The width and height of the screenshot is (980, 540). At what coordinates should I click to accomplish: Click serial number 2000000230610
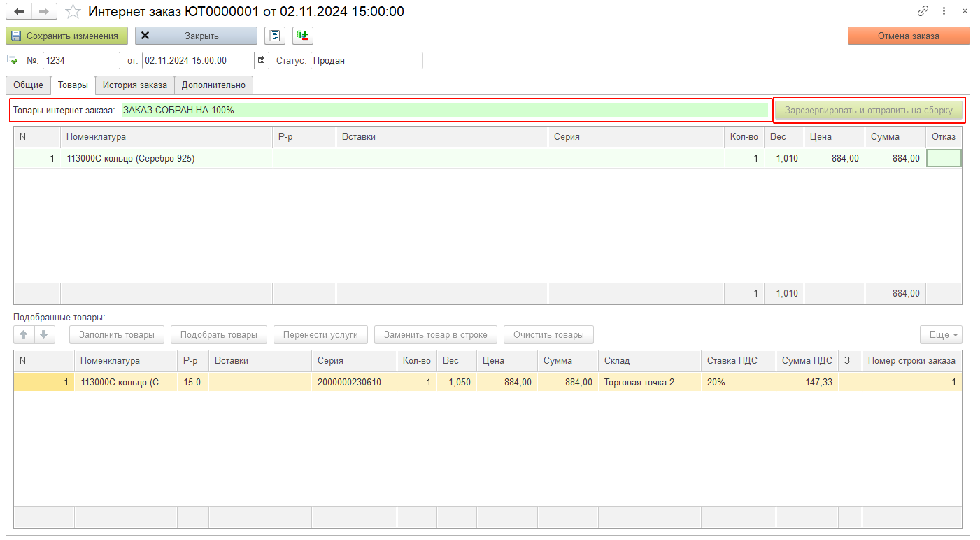354,383
